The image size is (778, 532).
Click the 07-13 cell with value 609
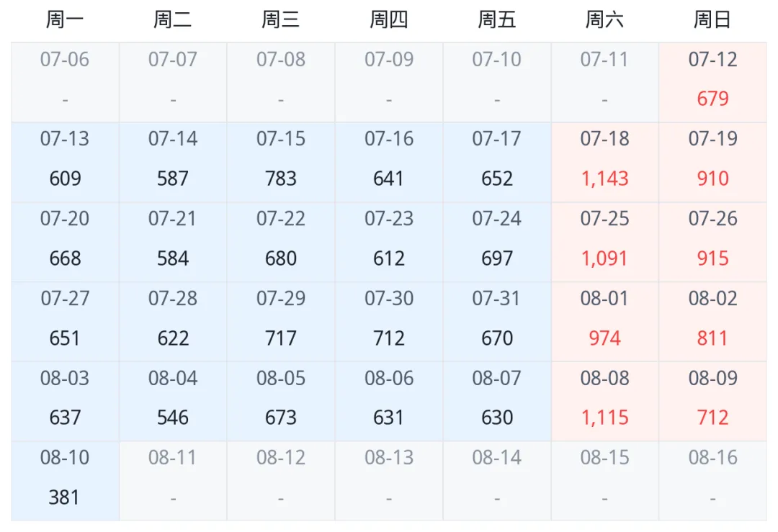tap(65, 162)
